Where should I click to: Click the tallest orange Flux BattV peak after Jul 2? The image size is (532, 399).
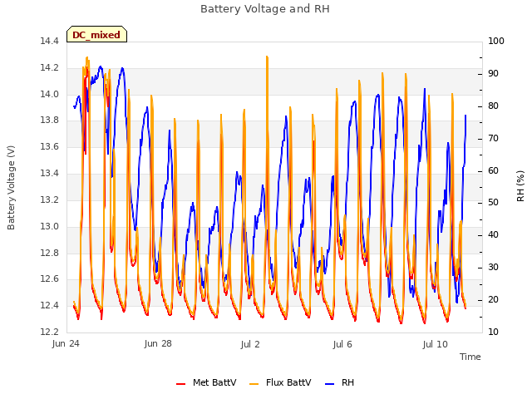pyautogui.click(x=267, y=57)
